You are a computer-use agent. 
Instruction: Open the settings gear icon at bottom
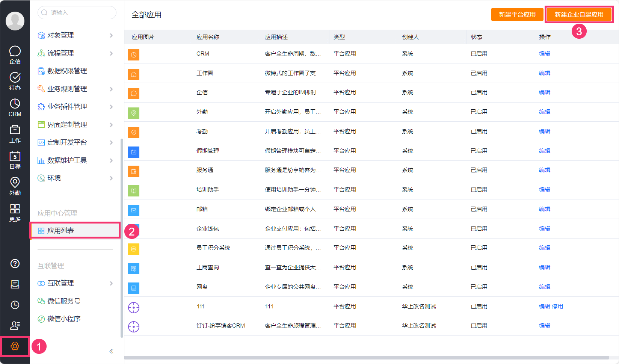coord(15,346)
